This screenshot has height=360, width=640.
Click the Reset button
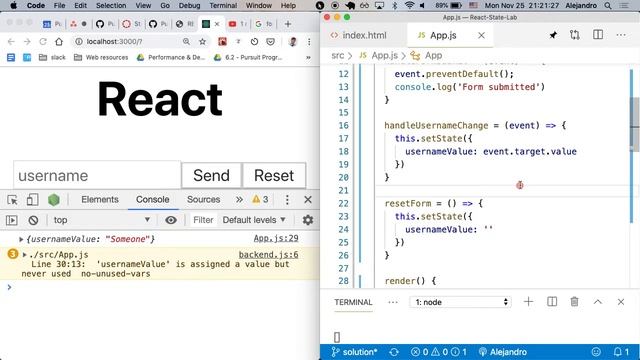(274, 176)
